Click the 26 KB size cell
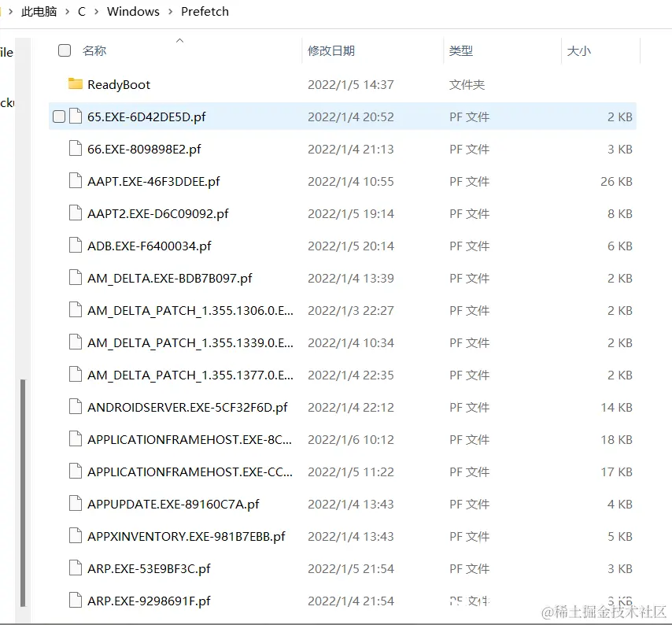672x625 pixels. click(x=616, y=181)
